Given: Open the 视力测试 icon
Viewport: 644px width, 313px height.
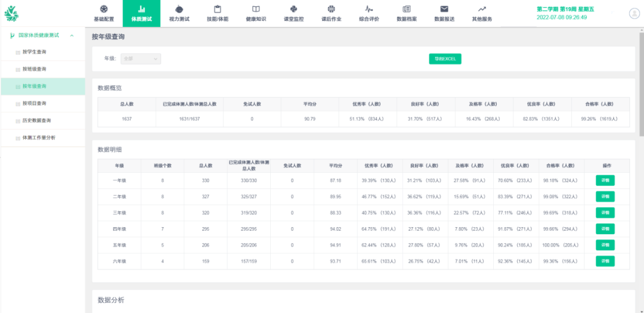Looking at the screenshot, I should tap(179, 9).
